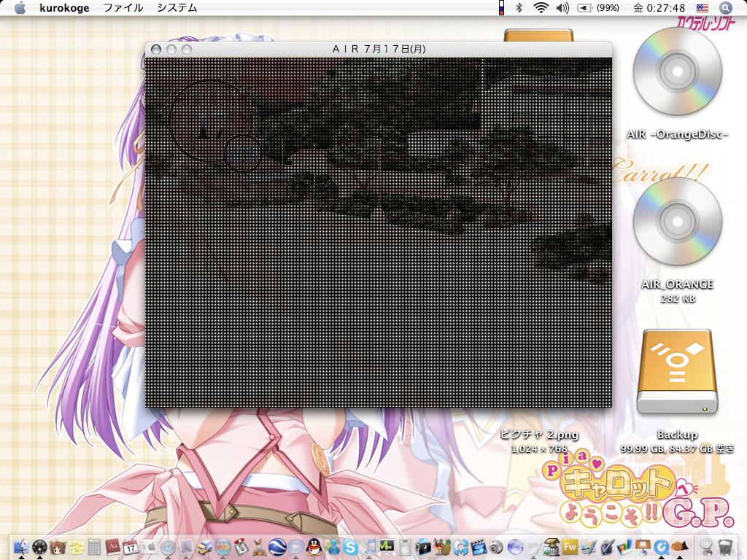Open Mail stamp icon in the Dock

click(x=186, y=547)
